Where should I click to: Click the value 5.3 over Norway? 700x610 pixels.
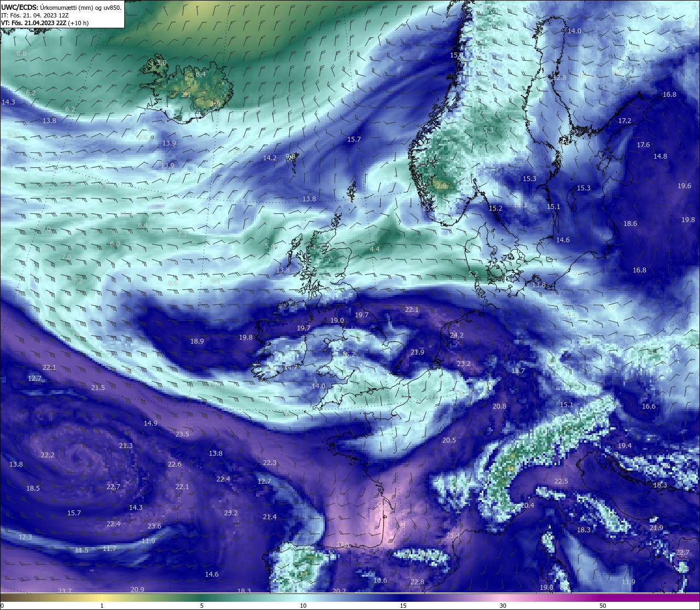pos(489,130)
